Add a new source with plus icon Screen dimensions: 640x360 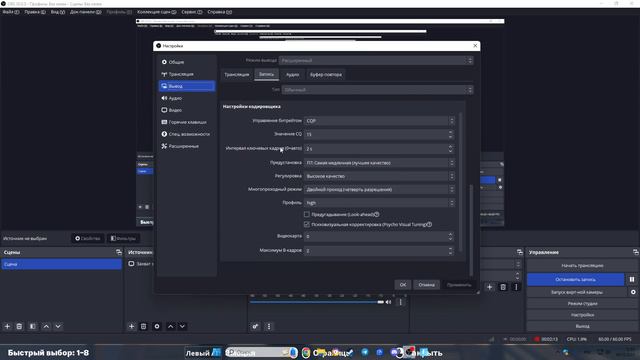[131, 327]
